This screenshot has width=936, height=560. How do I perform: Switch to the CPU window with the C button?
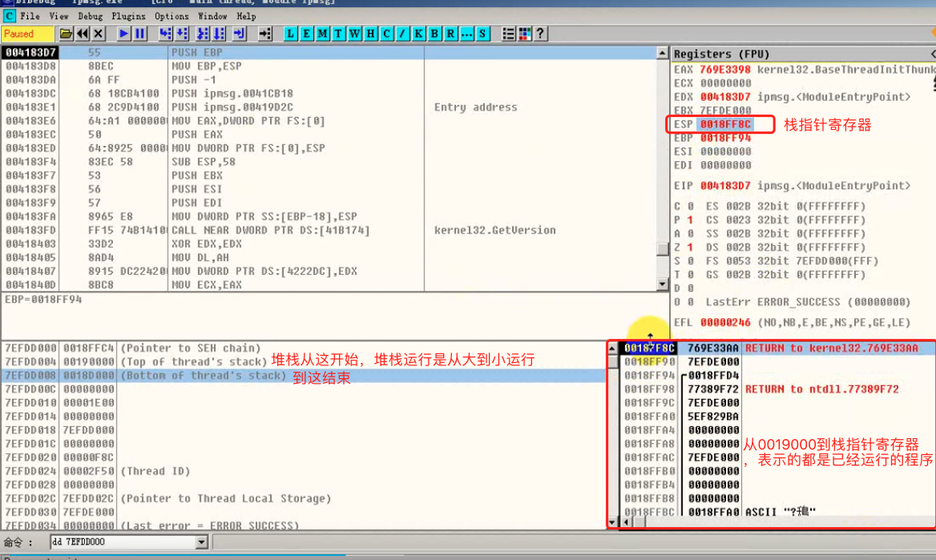(x=386, y=34)
